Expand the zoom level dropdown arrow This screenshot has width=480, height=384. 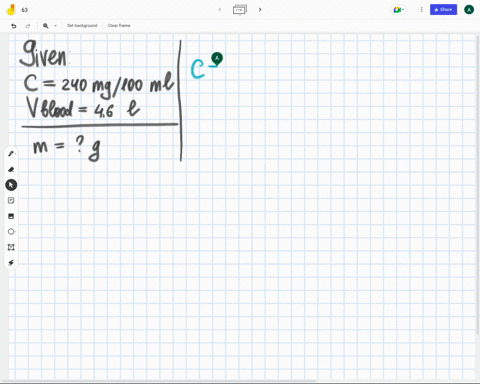point(55,26)
